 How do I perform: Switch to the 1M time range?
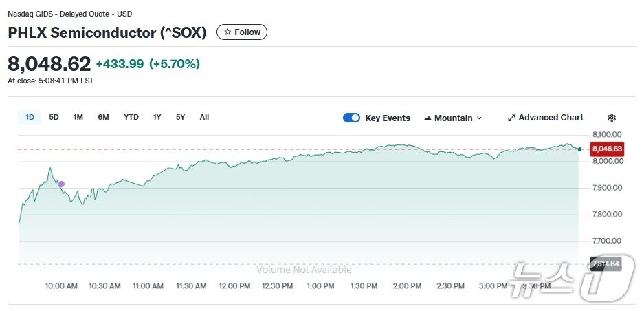pyautogui.click(x=78, y=117)
